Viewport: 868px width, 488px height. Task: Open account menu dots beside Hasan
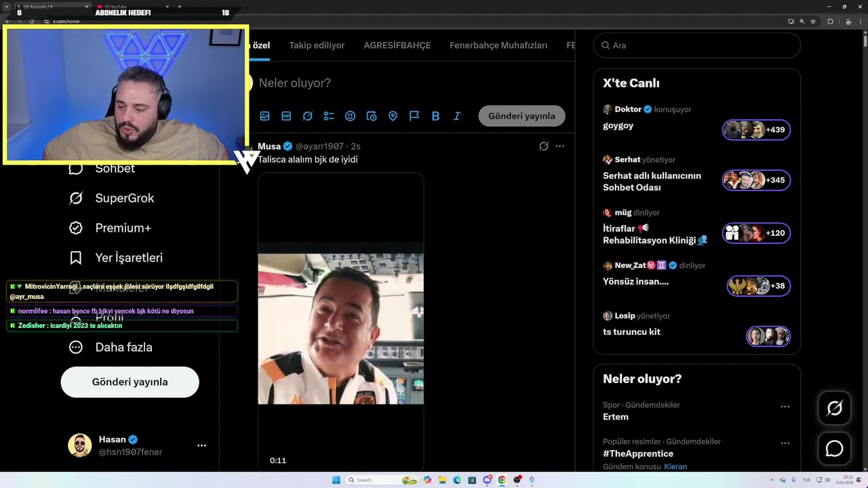(x=201, y=445)
